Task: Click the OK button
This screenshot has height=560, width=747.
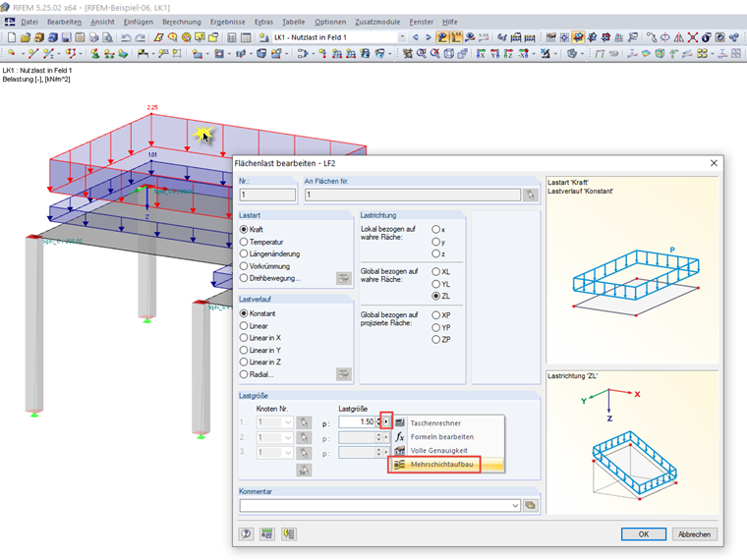Action: (644, 533)
